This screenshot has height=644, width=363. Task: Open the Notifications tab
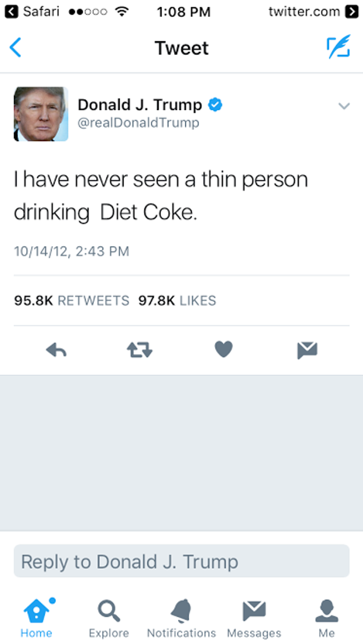click(181, 617)
